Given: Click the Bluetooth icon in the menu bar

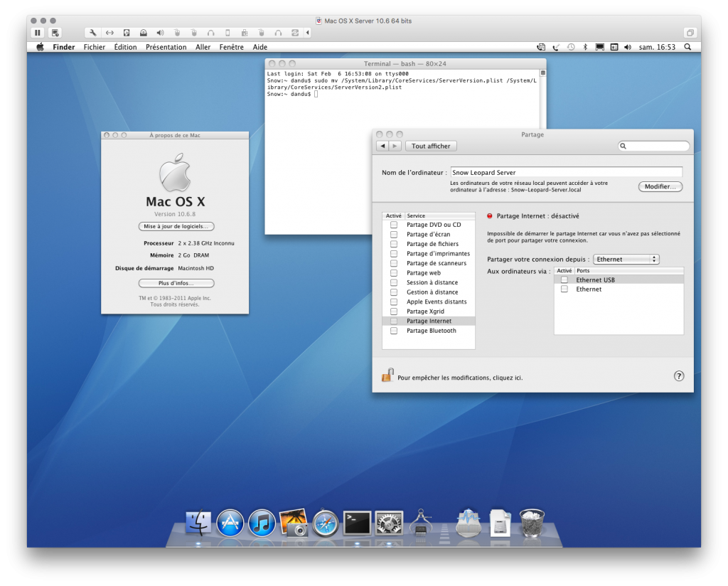Looking at the screenshot, I should 584,47.
